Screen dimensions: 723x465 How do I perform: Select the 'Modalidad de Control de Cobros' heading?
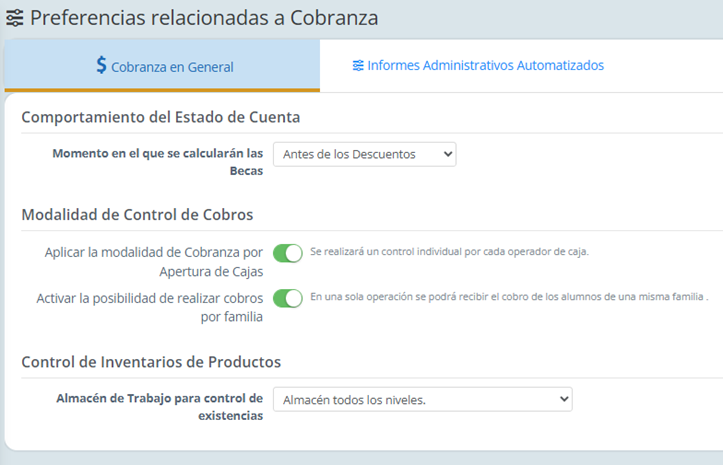(x=137, y=214)
